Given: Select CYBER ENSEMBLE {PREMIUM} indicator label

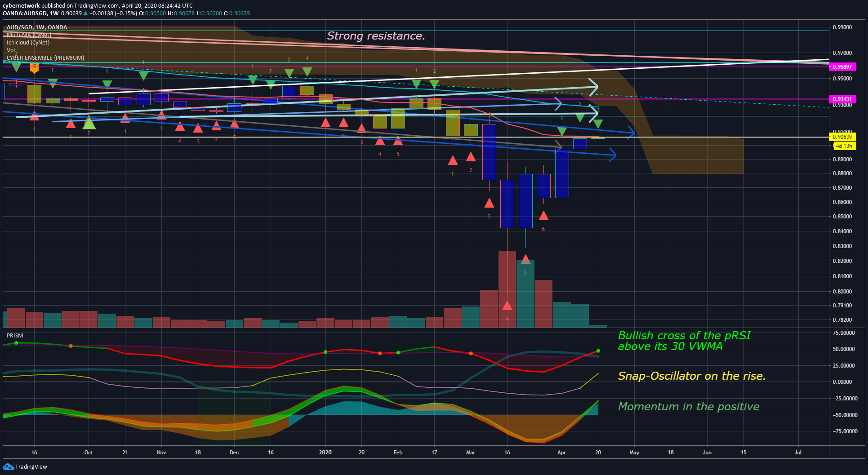Looking at the screenshot, I should (x=45, y=58).
